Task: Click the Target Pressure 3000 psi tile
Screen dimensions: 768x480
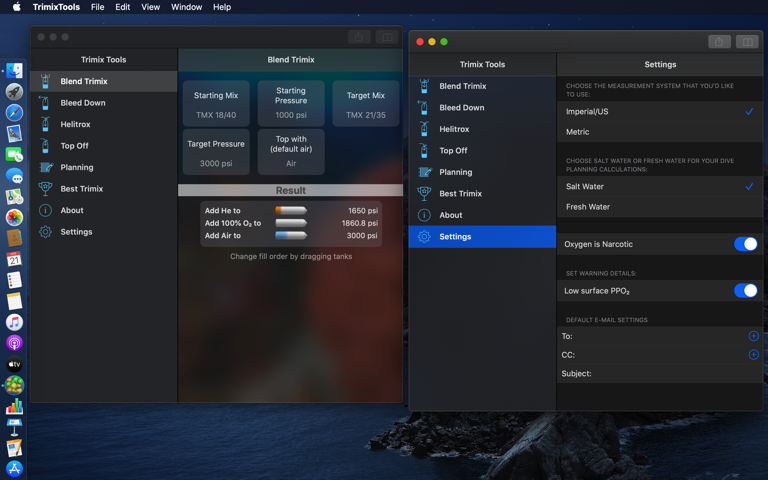Action: (216, 152)
